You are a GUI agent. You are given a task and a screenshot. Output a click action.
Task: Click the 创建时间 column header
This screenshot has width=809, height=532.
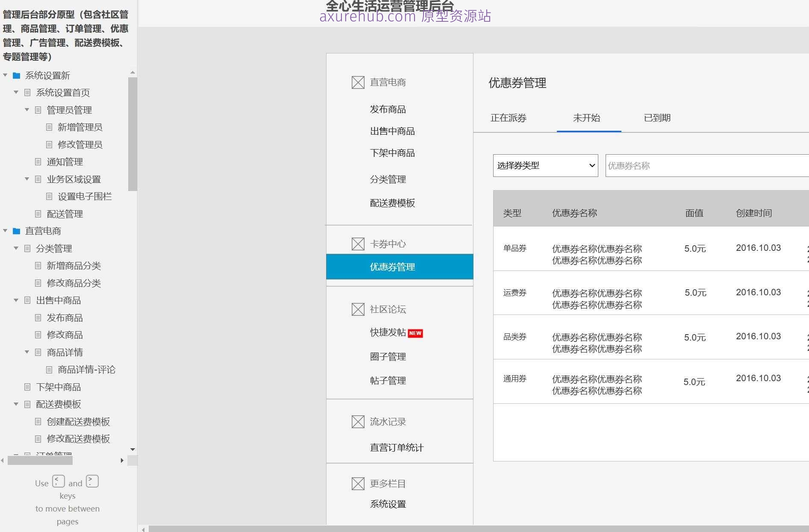(754, 213)
